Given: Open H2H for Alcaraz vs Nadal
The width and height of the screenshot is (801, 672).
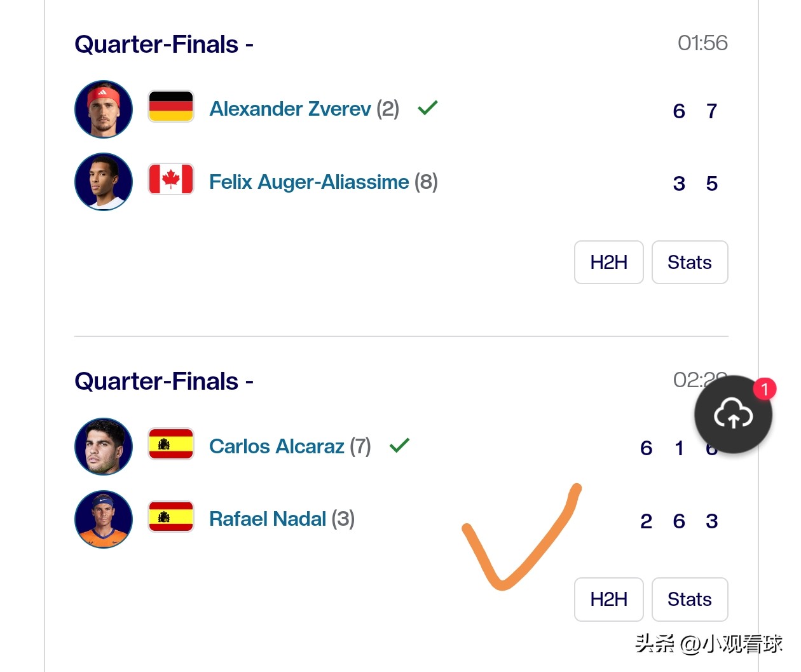Looking at the screenshot, I should tap(608, 599).
